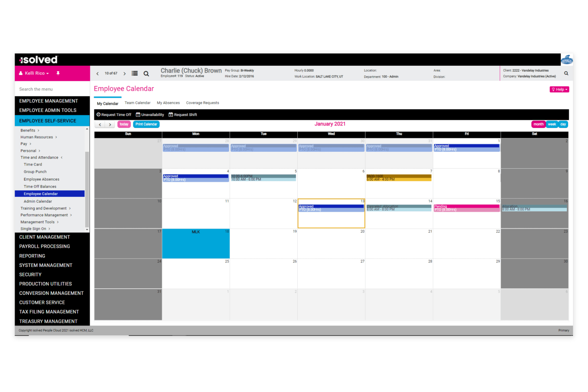The height and width of the screenshot is (392, 588).
Task: Click the pin menu icon beside Kelli Rico
Action: coord(58,73)
